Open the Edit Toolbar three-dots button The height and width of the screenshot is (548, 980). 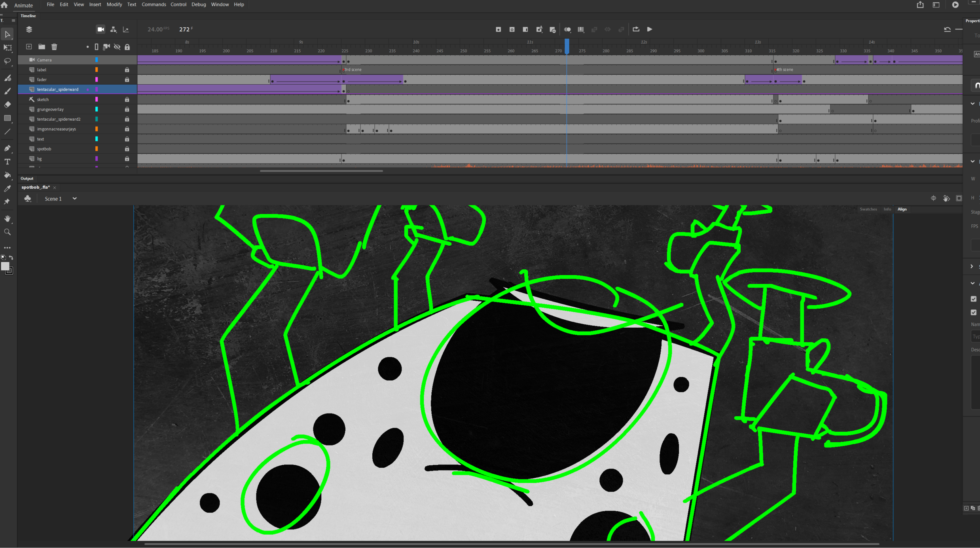point(7,248)
